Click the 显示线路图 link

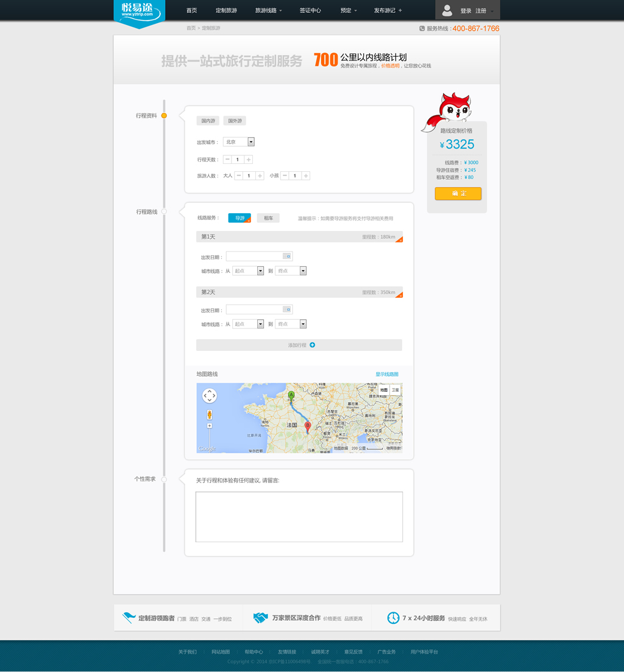click(386, 374)
